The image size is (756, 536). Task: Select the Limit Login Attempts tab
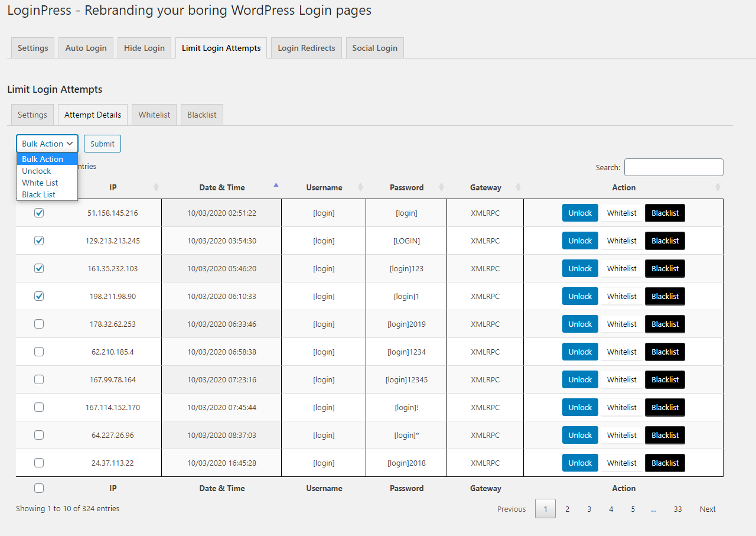point(221,48)
